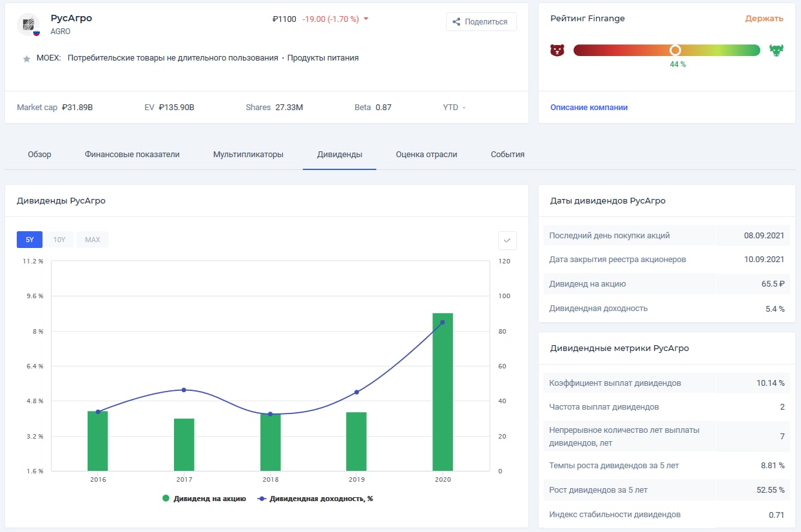The height and width of the screenshot is (532, 801).
Task: Click the 0.71 dividend stability index
Action: click(x=777, y=515)
